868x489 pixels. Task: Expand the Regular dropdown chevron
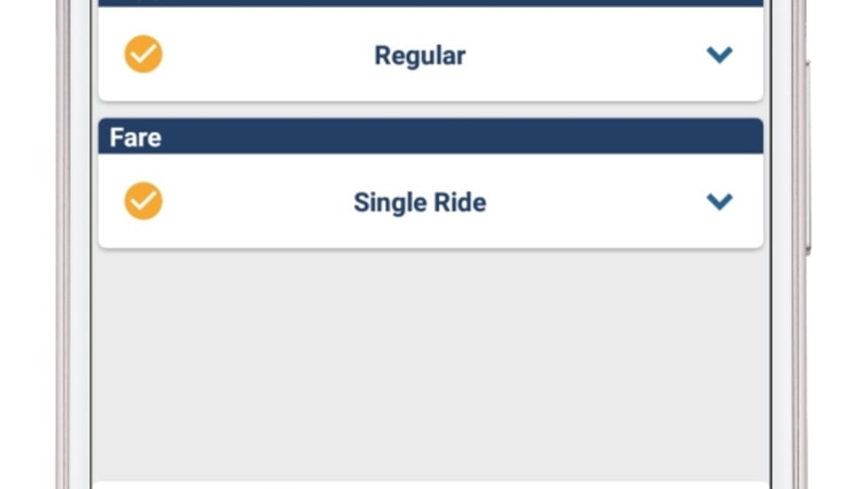pyautogui.click(x=719, y=55)
